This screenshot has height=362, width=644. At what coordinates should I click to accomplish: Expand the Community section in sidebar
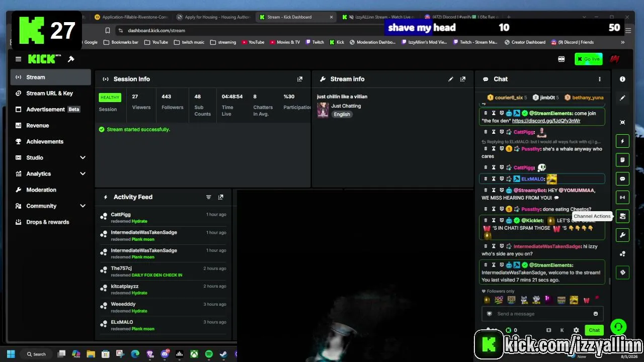(83, 206)
